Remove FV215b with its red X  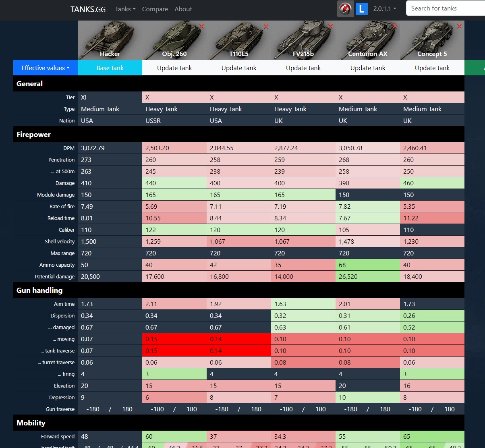[330, 26]
